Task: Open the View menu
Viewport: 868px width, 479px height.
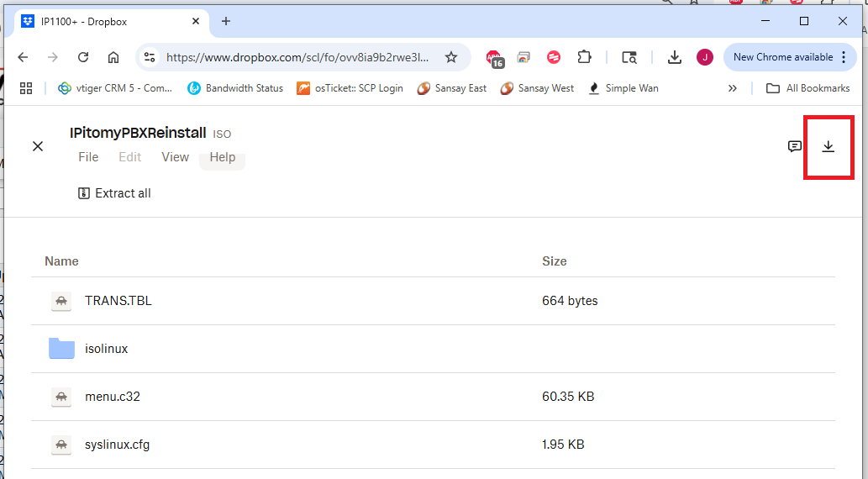Action: tap(175, 157)
